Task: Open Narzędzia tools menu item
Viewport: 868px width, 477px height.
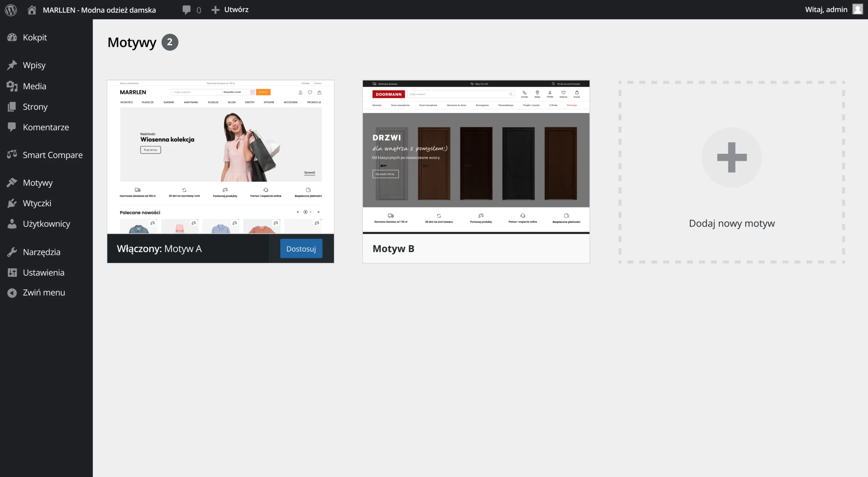Action: (41, 252)
